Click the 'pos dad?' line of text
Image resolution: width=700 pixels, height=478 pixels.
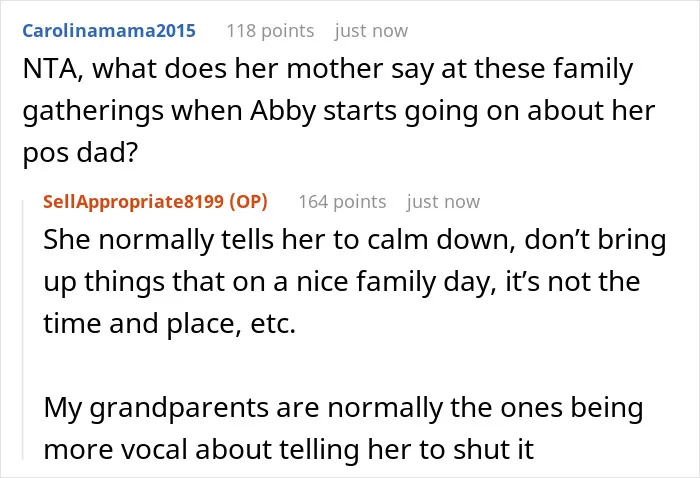click(x=80, y=153)
